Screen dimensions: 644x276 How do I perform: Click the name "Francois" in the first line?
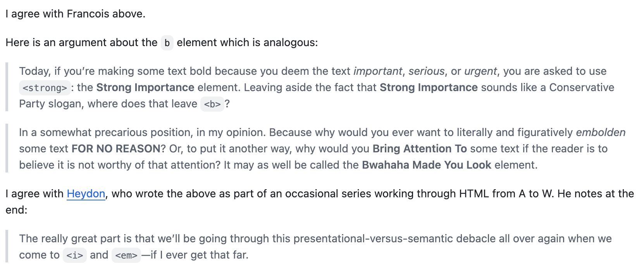pos(88,14)
